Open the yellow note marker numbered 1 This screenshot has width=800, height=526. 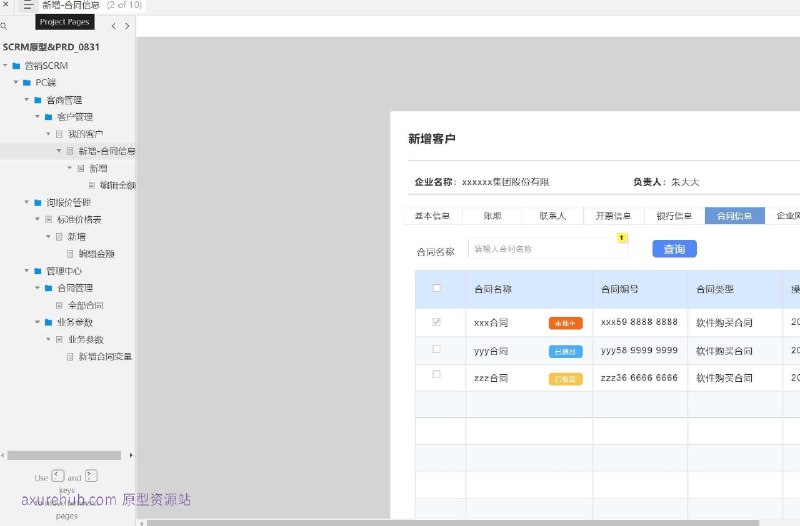621,238
